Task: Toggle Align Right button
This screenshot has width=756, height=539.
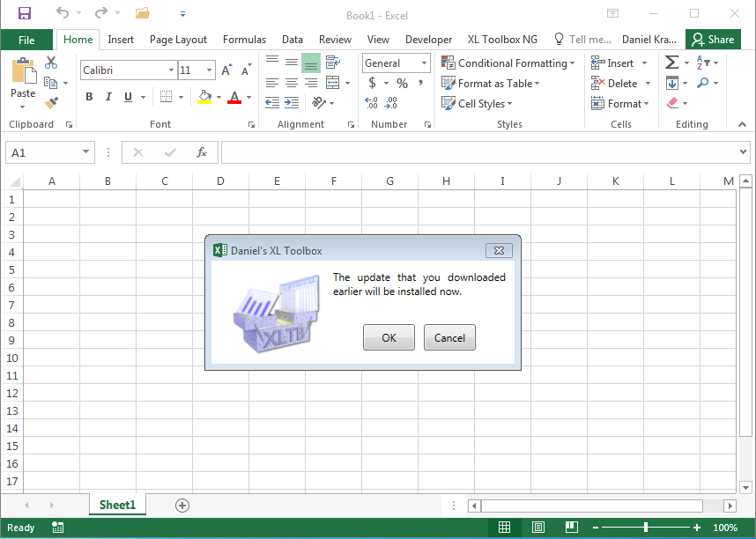Action: pos(311,83)
